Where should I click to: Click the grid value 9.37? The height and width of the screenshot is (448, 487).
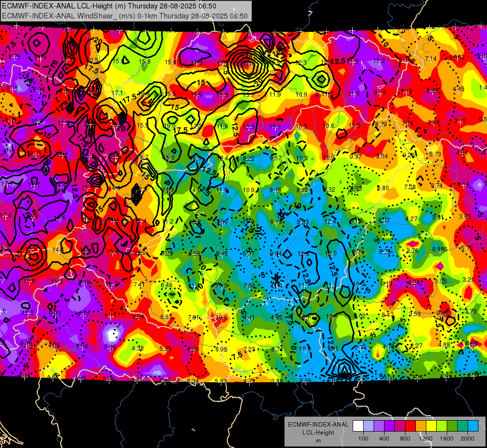click(356, 156)
